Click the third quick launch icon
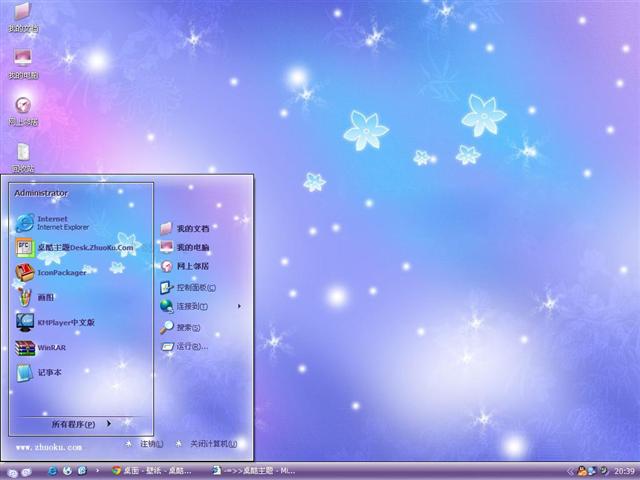 tap(82, 471)
